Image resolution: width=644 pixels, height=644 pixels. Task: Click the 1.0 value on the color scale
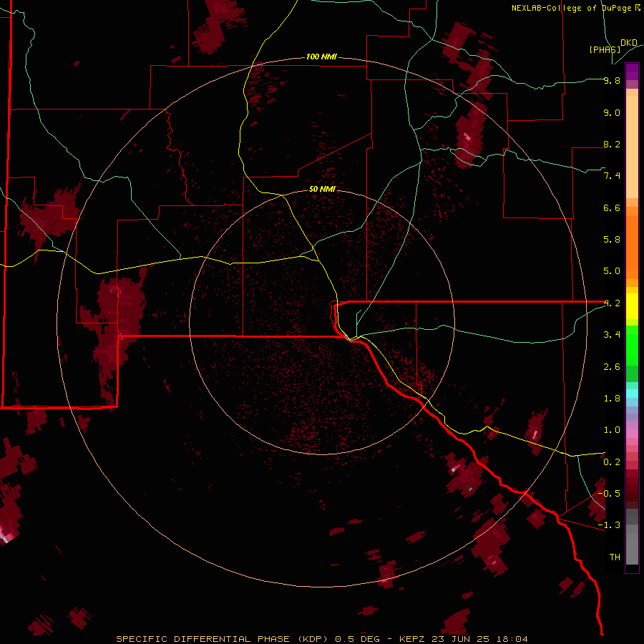pos(612,430)
